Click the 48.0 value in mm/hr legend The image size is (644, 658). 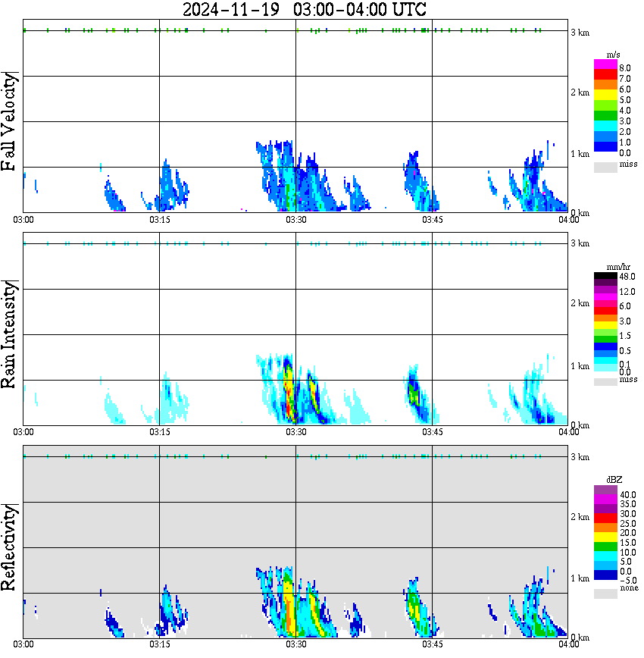[627, 277]
